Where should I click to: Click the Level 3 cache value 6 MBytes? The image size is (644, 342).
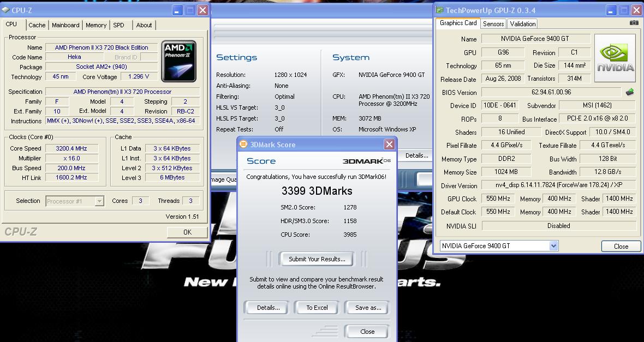[172, 177]
